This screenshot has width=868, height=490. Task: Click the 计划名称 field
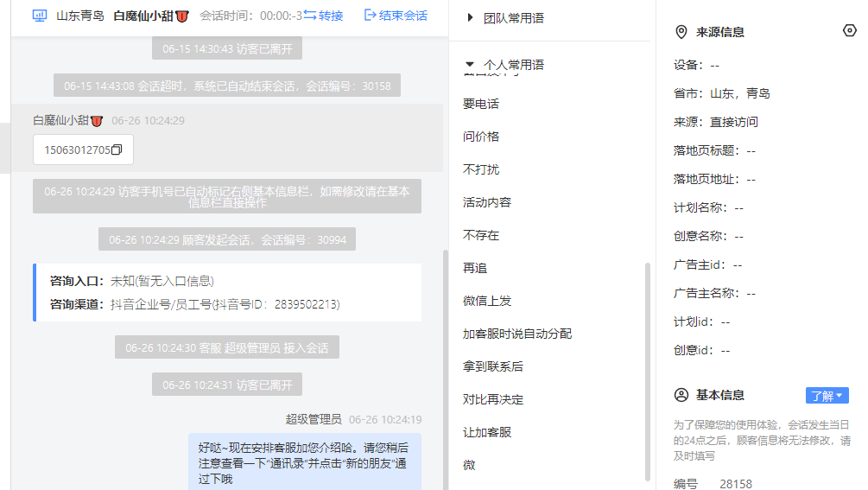708,207
